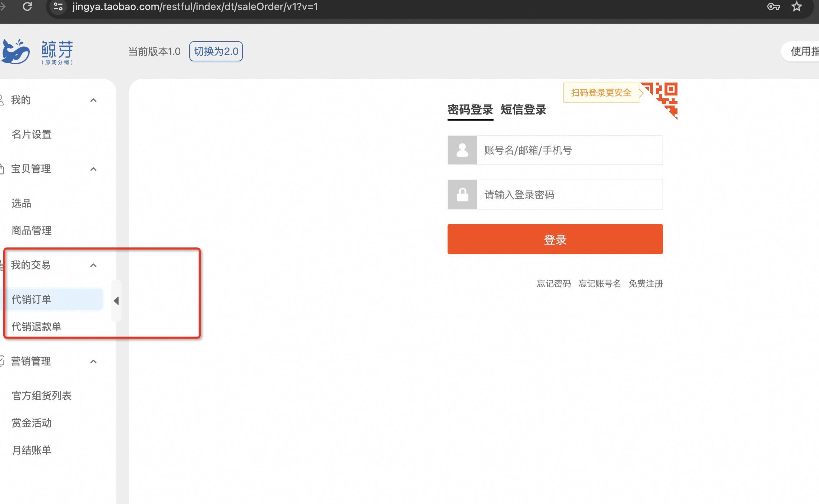
Task: Bookmark page with the star icon
Action: click(796, 6)
